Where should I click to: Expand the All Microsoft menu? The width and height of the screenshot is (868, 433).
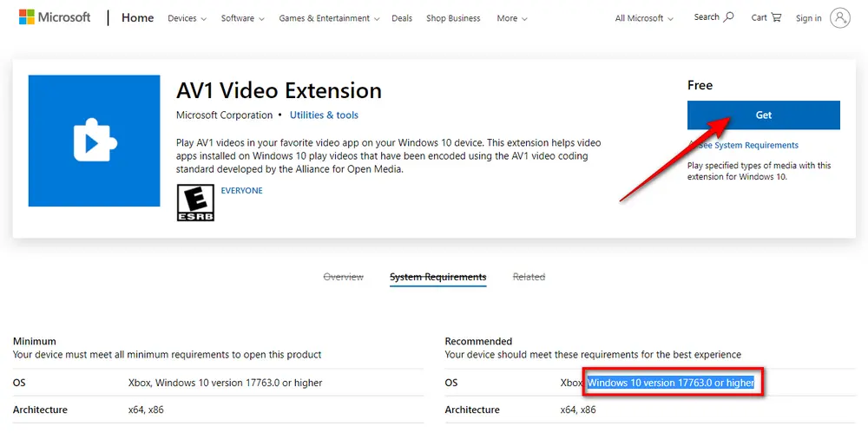[644, 18]
